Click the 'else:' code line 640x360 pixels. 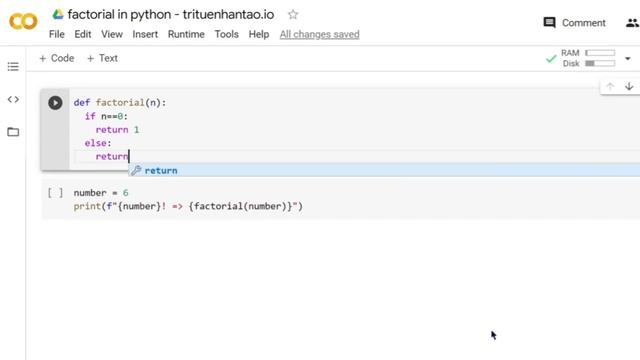point(98,143)
